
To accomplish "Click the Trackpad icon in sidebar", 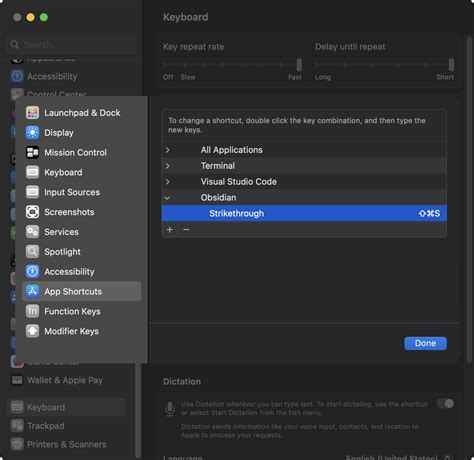I will [17, 426].
